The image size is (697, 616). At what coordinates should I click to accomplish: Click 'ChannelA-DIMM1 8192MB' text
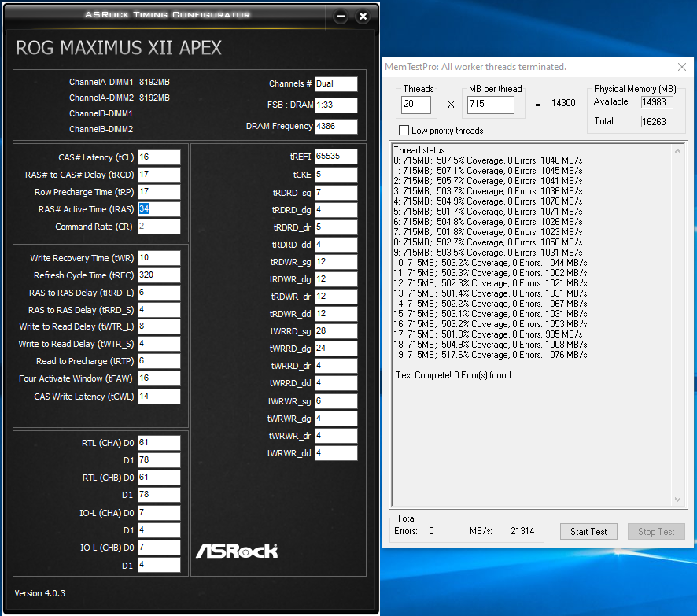click(119, 83)
